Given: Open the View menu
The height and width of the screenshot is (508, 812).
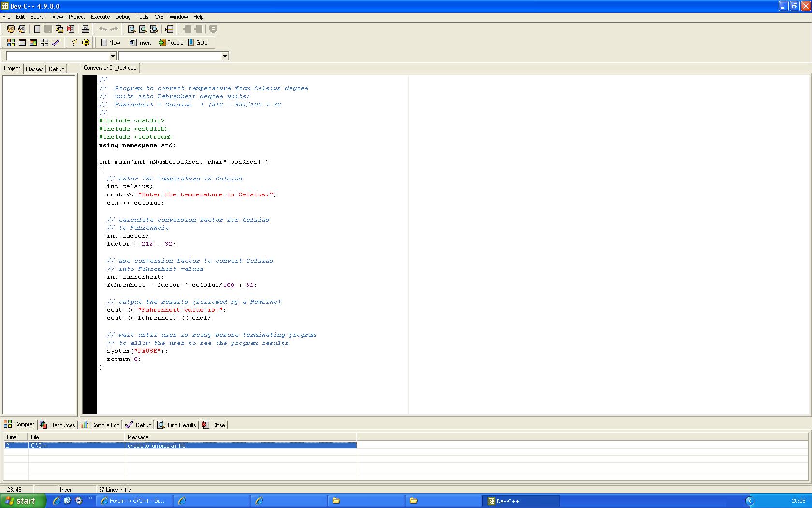Looking at the screenshot, I should point(58,17).
